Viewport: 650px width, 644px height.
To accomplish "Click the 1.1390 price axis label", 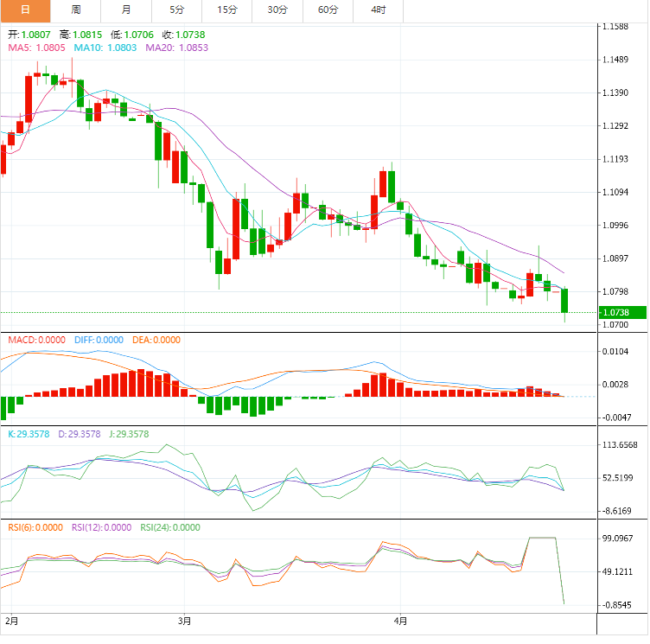I will coord(615,92).
